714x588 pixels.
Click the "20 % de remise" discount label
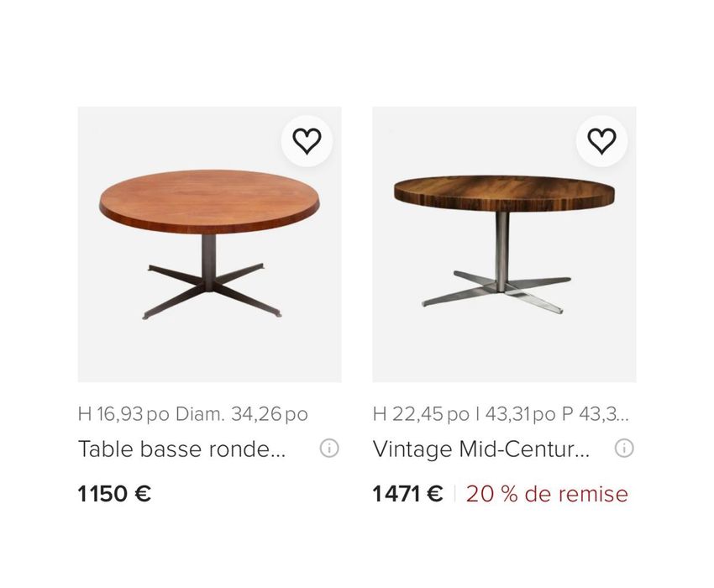click(547, 494)
